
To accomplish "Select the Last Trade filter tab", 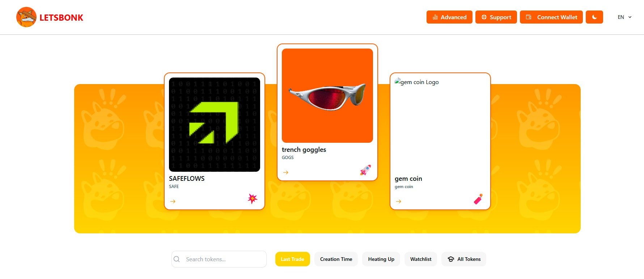I will (x=293, y=259).
